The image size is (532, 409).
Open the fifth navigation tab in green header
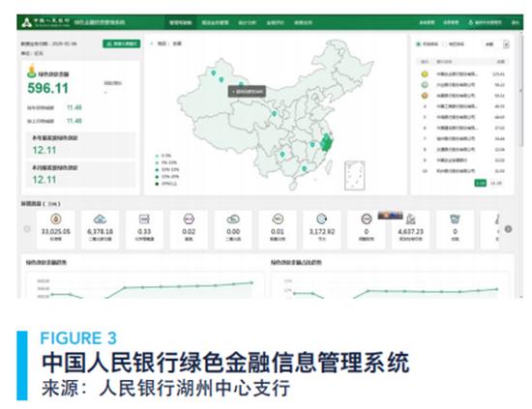tap(303, 23)
